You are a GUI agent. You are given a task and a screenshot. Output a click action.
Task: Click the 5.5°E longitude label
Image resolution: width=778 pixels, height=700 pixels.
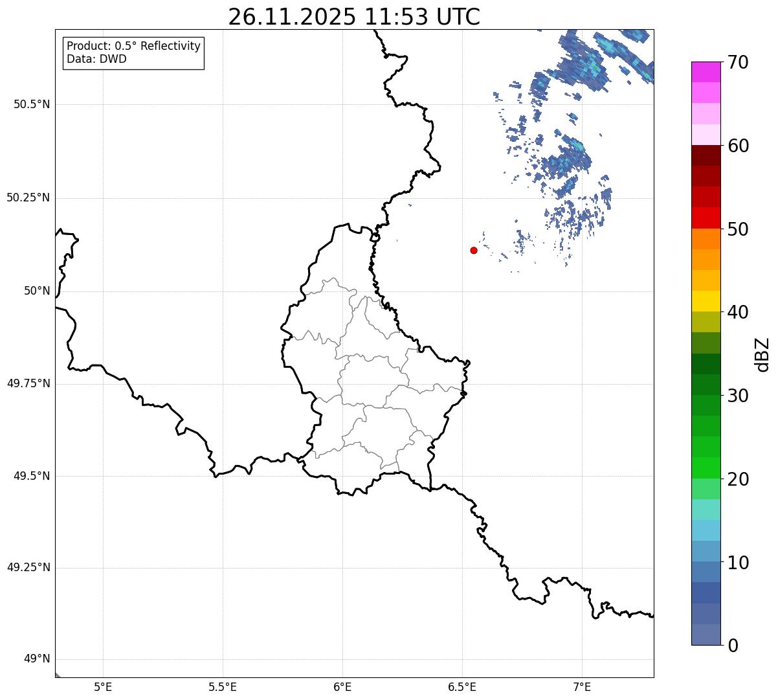coord(223,687)
